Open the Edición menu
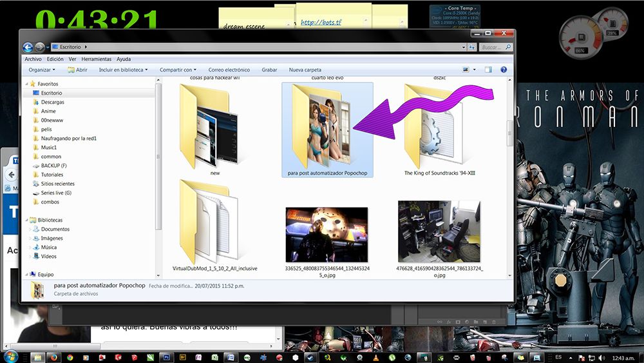The height and width of the screenshot is (363, 644). pyautogui.click(x=55, y=59)
